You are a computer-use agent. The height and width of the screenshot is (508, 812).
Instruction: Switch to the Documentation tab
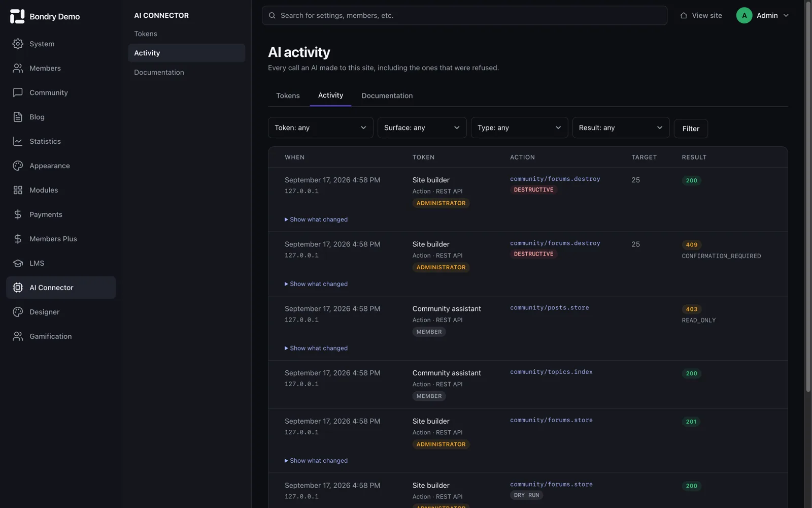pos(387,96)
